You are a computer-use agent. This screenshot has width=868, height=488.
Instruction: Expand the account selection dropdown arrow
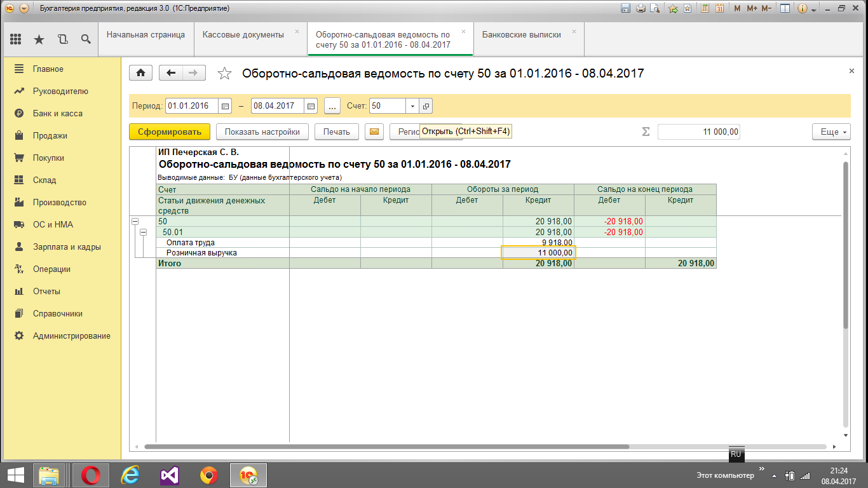click(412, 106)
